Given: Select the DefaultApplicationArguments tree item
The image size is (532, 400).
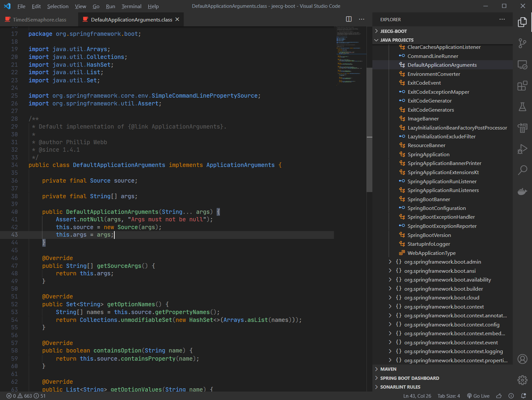Looking at the screenshot, I should (442, 65).
